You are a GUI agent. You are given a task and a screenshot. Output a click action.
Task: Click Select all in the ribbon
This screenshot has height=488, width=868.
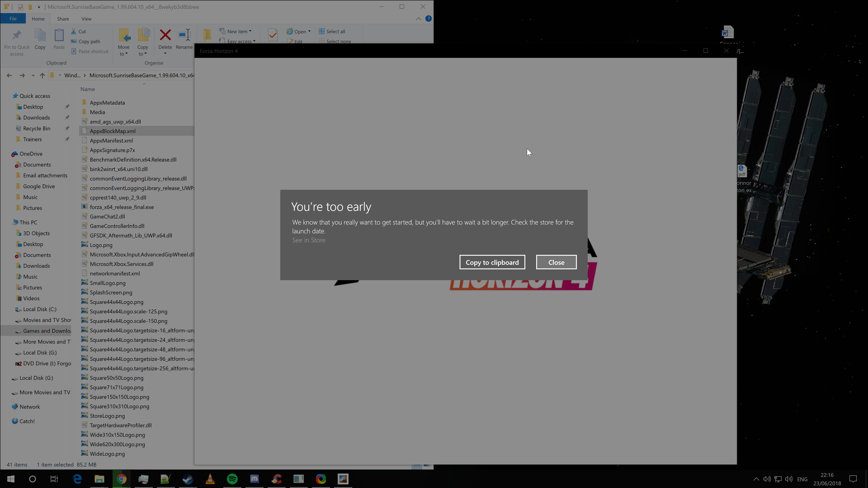(x=332, y=31)
